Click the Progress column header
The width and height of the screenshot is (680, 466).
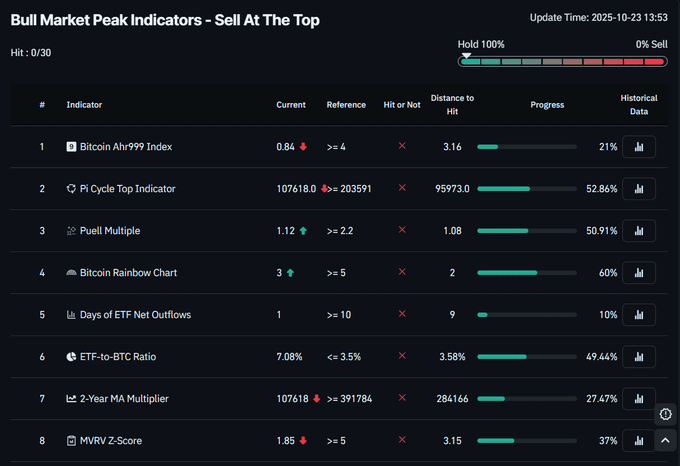[547, 105]
